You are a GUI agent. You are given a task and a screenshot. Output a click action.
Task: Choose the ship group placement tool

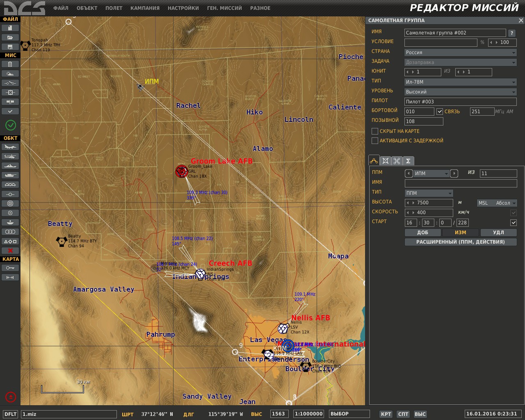coord(10,166)
